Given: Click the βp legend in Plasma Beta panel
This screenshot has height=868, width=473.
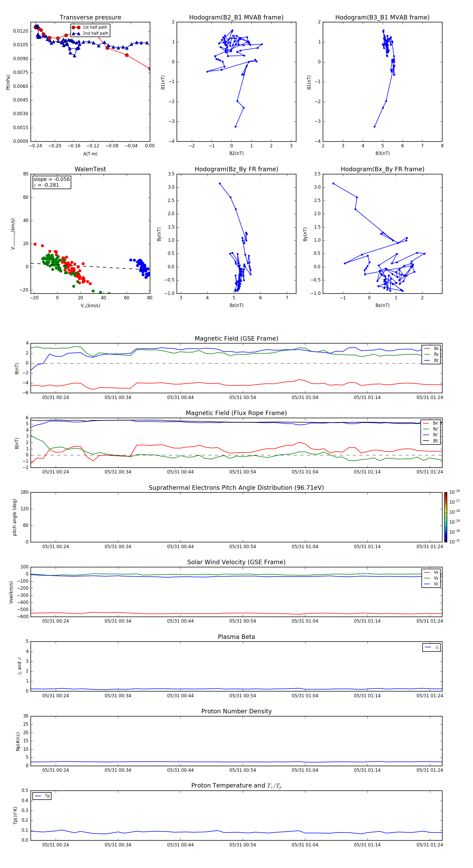Looking at the screenshot, I should coord(431,647).
